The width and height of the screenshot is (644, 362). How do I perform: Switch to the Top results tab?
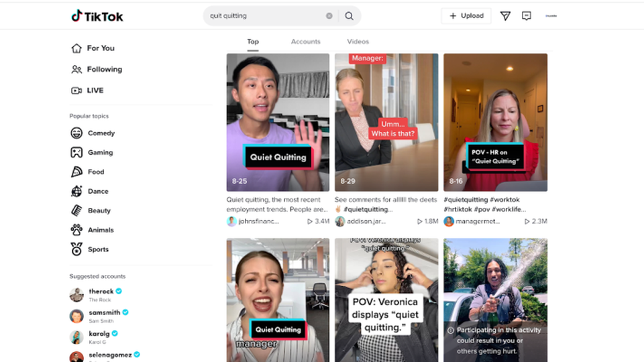coord(253,42)
